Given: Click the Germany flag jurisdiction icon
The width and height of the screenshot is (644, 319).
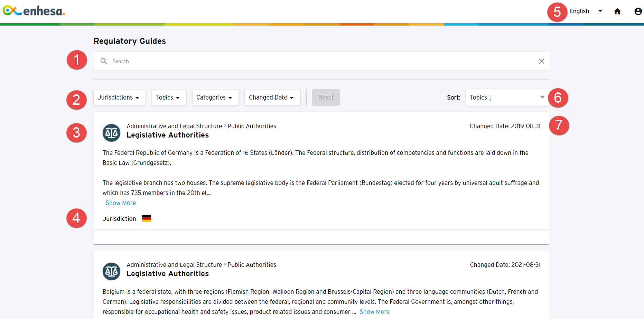Looking at the screenshot, I should 147,218.
